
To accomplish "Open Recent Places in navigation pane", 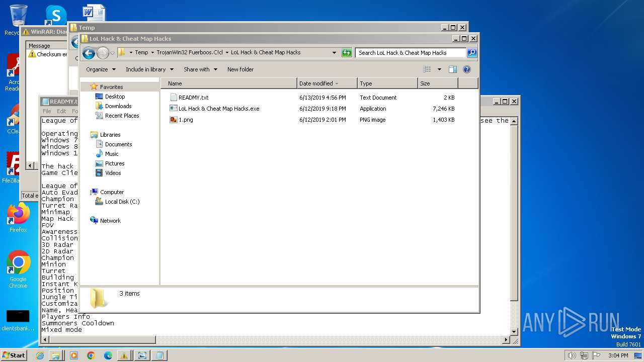I will 122,116.
